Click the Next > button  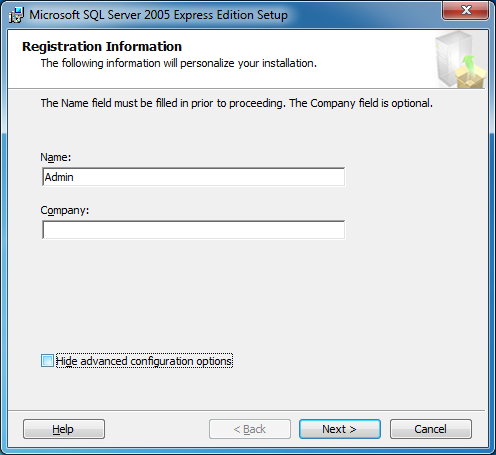coord(340,429)
